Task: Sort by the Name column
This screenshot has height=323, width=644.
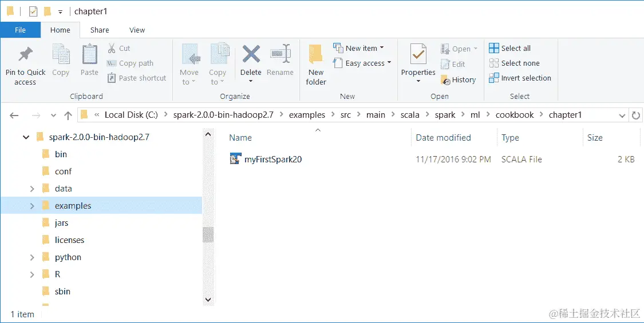Action: pos(240,138)
